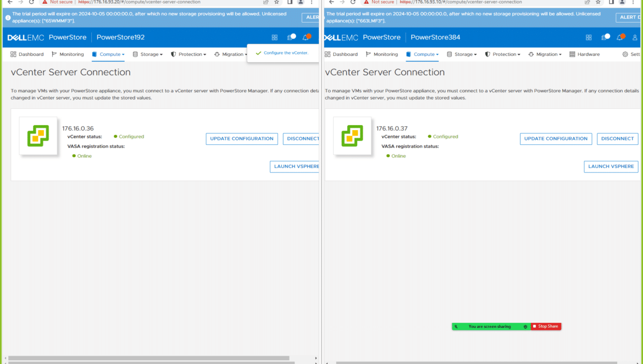Open the Monitoring tab in PowerStore192

click(68, 54)
